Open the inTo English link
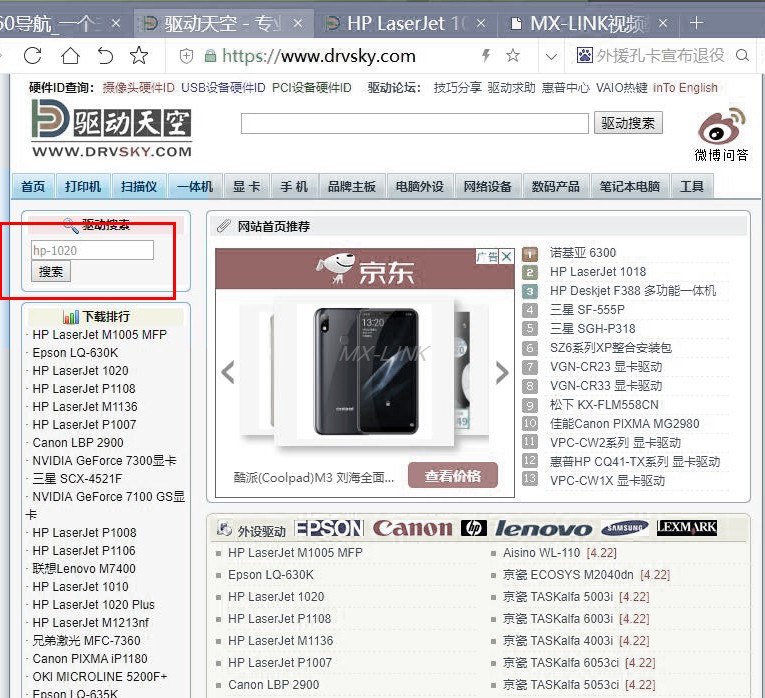The height and width of the screenshot is (698, 765). coord(685,88)
